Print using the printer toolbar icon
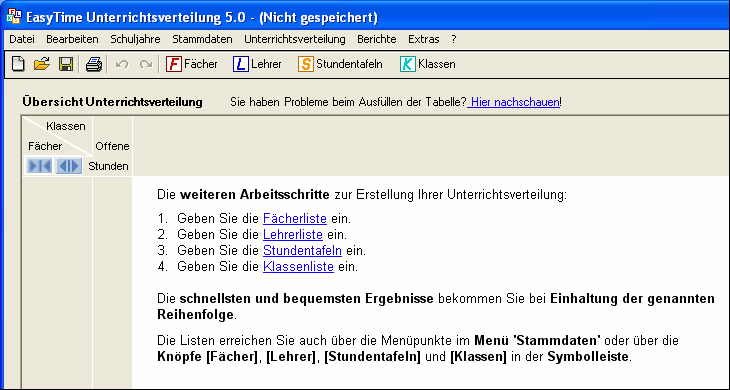730x390 pixels. pyautogui.click(x=94, y=64)
